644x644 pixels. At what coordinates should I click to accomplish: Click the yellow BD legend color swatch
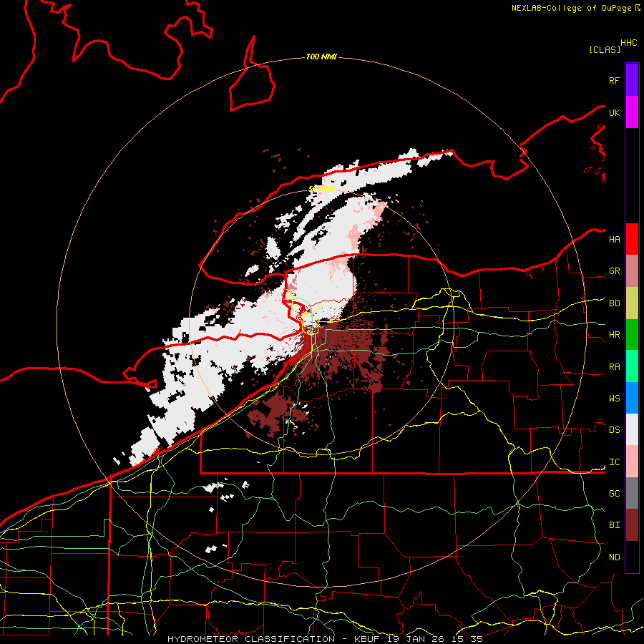click(x=632, y=303)
